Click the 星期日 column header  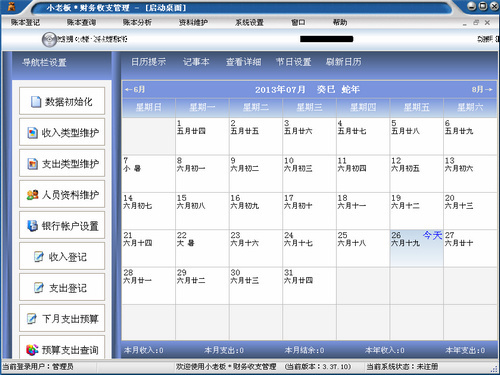coord(149,107)
